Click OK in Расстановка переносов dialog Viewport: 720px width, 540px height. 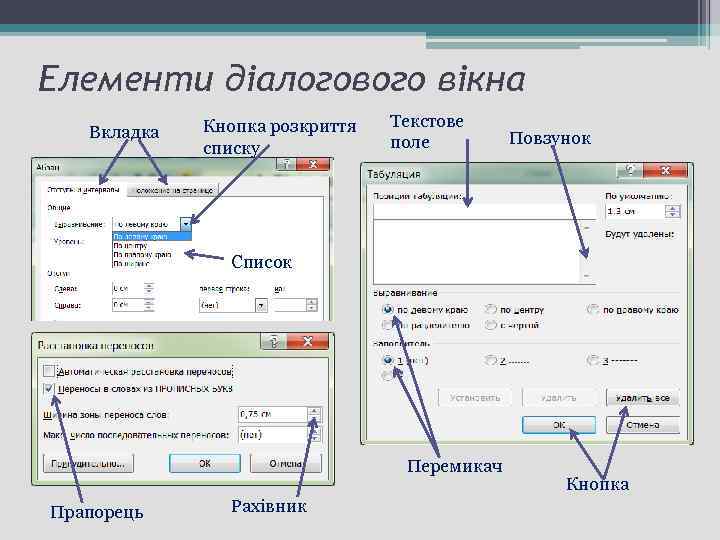(205, 463)
